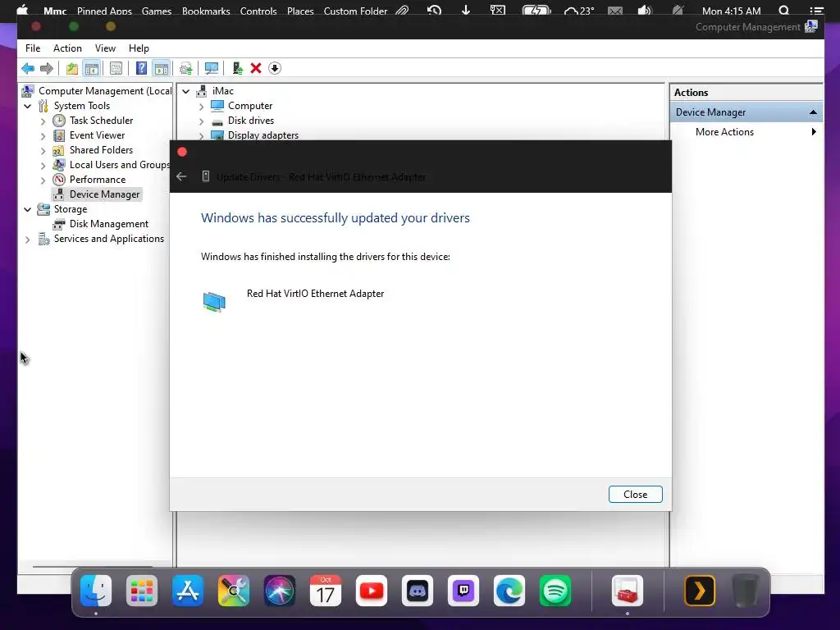
Task: Open YouTube from the dock
Action: (372, 591)
